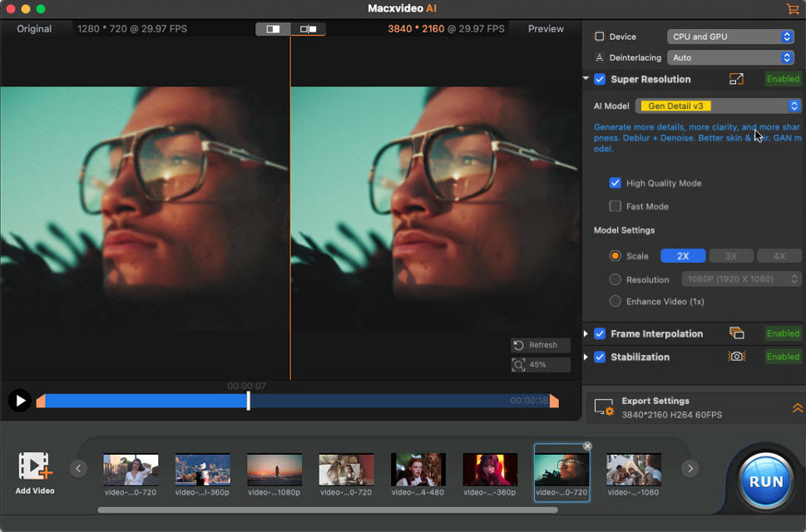Click the 45% zoom button
Viewport: 806px width, 532px height.
click(541, 365)
